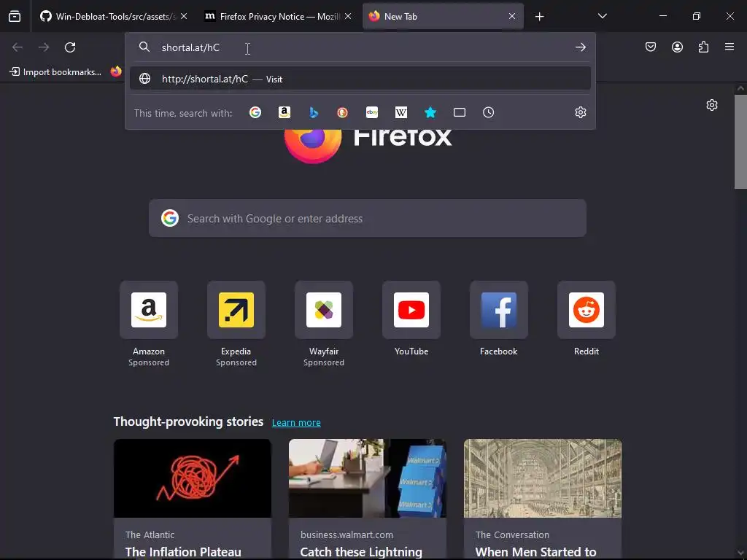
Task: Search this time with Bing
Action: coord(314,112)
